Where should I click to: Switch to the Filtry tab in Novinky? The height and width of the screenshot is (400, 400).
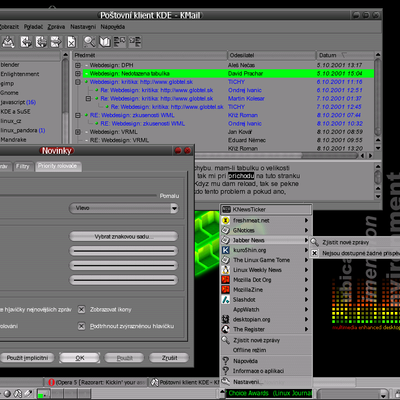tap(23, 166)
